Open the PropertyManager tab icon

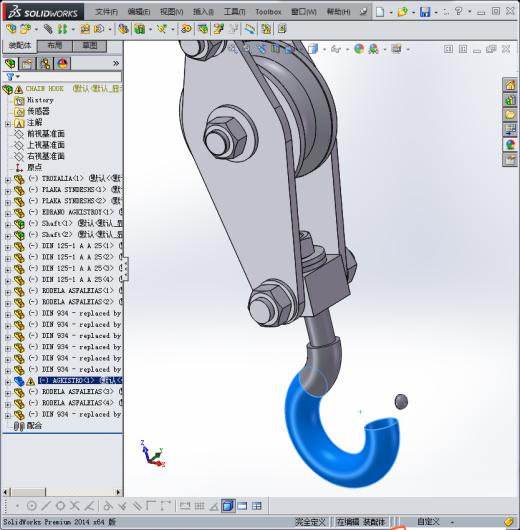(x=27, y=64)
